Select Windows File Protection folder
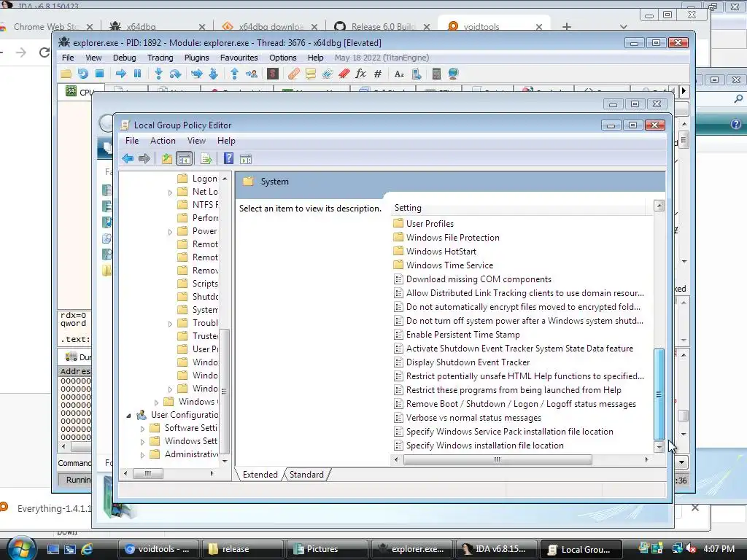 [446, 237]
